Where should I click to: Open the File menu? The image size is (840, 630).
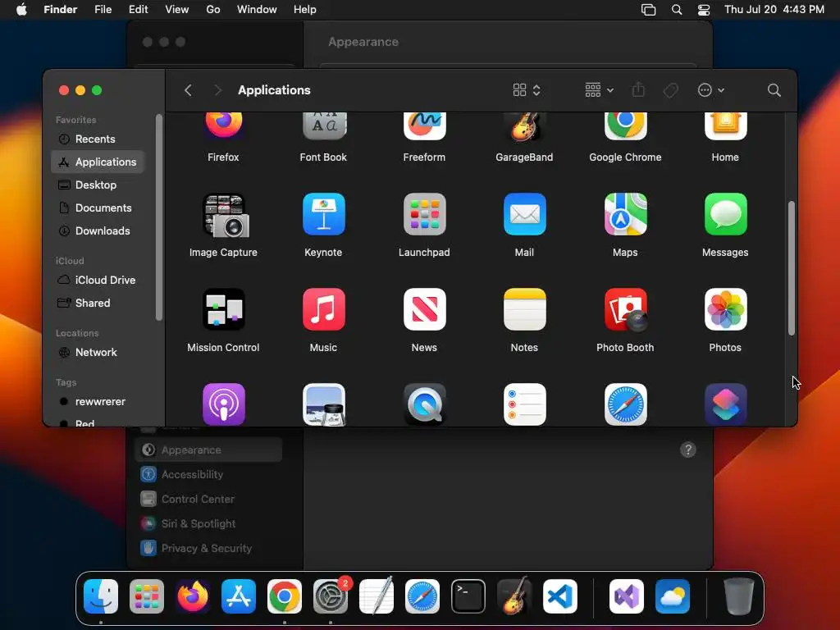[103, 10]
